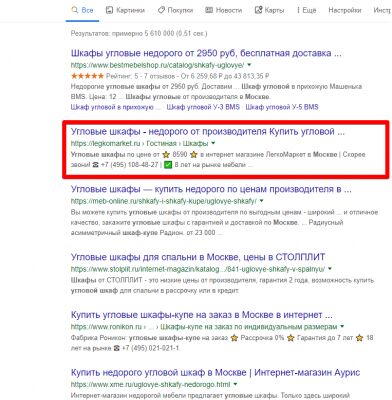This screenshot has height=400, width=392.
Task: Click the star icon before Гарантия до 7 лет
Action: (291, 338)
